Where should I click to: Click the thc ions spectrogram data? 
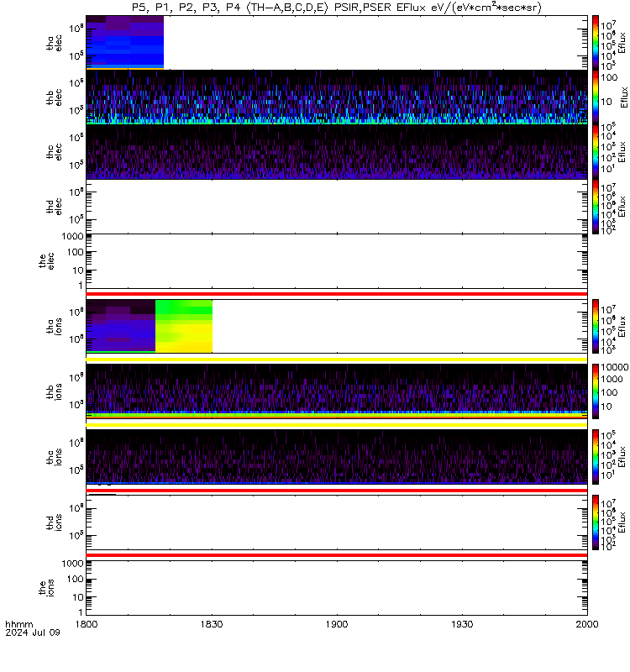click(x=337, y=457)
